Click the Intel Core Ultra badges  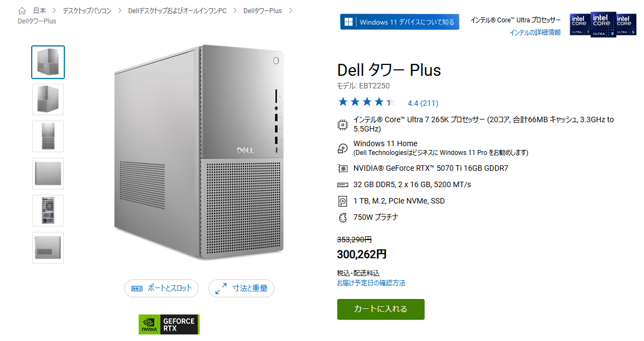click(603, 25)
